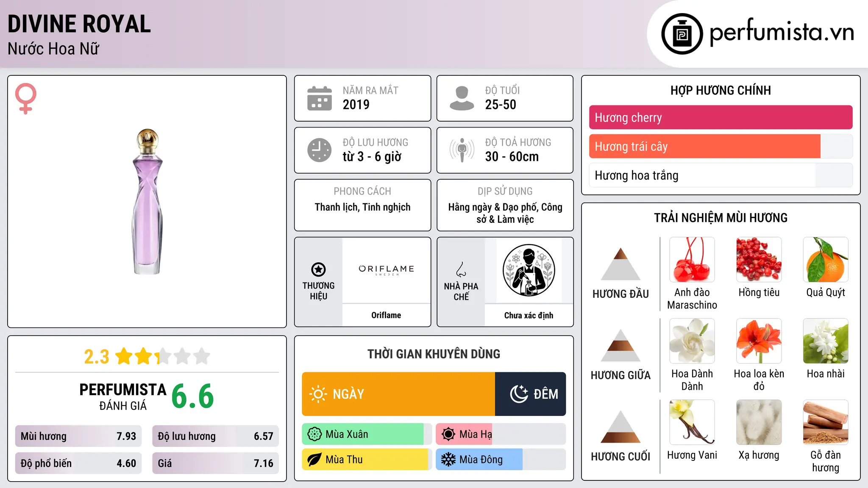Screen dimensions: 868x488
Task: Click the Mùa Thu season bar
Action: point(367,460)
